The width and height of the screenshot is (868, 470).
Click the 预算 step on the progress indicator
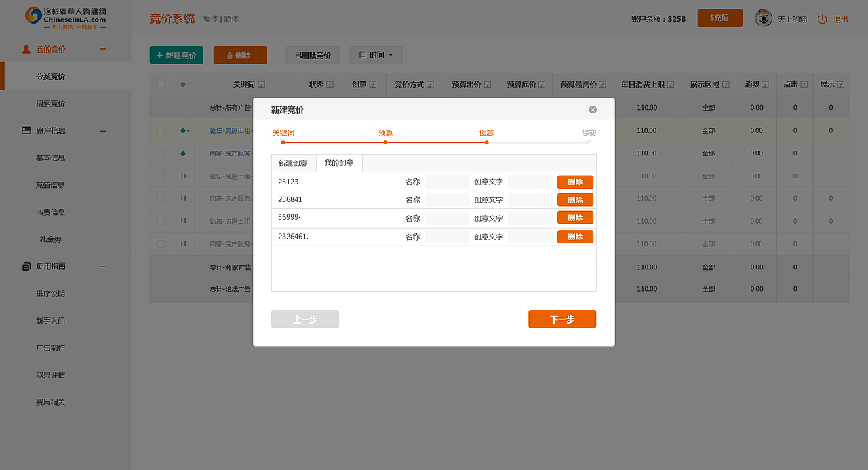pos(385,133)
